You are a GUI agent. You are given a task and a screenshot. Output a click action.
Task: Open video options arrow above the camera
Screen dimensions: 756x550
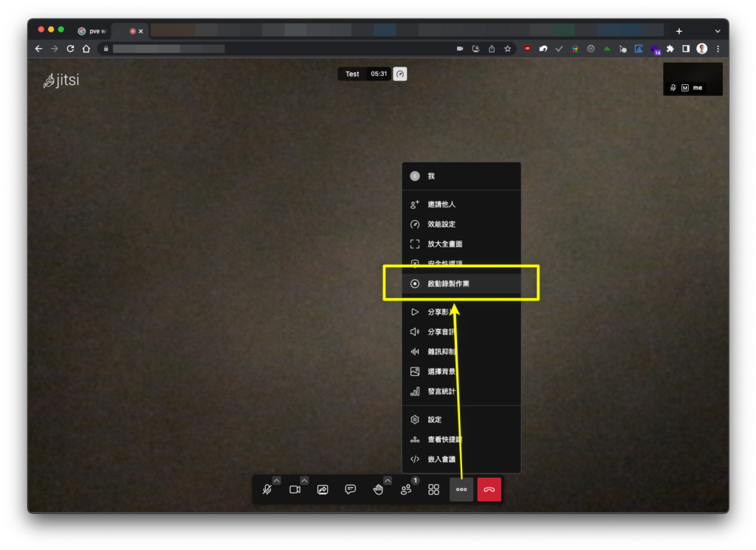304,481
